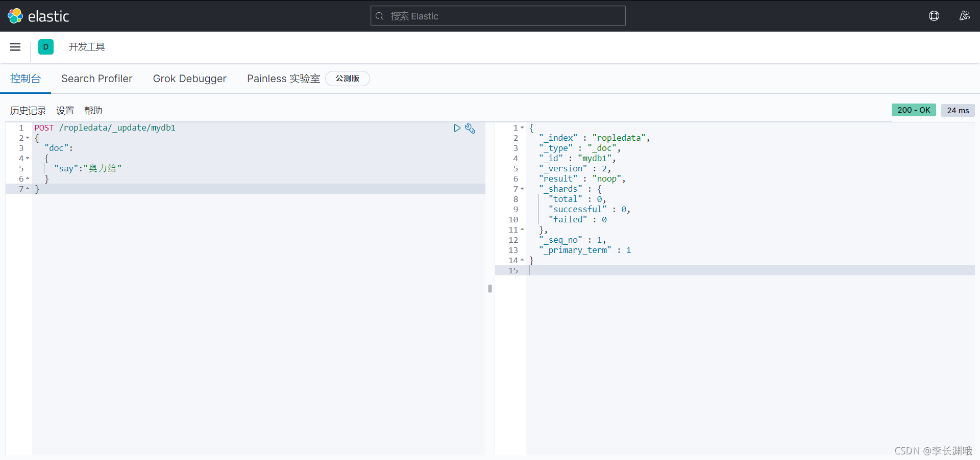This screenshot has height=460, width=980.
Task: Click the Elastic logo
Action: click(38, 16)
